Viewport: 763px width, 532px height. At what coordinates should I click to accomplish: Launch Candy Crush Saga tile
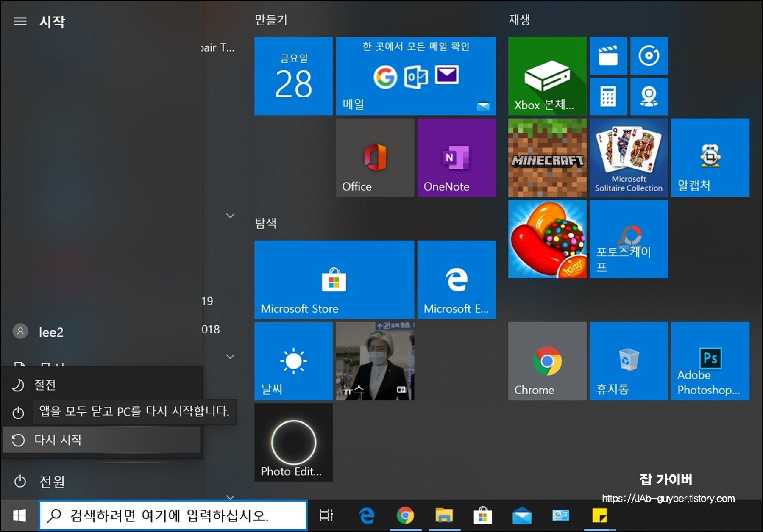coord(547,238)
